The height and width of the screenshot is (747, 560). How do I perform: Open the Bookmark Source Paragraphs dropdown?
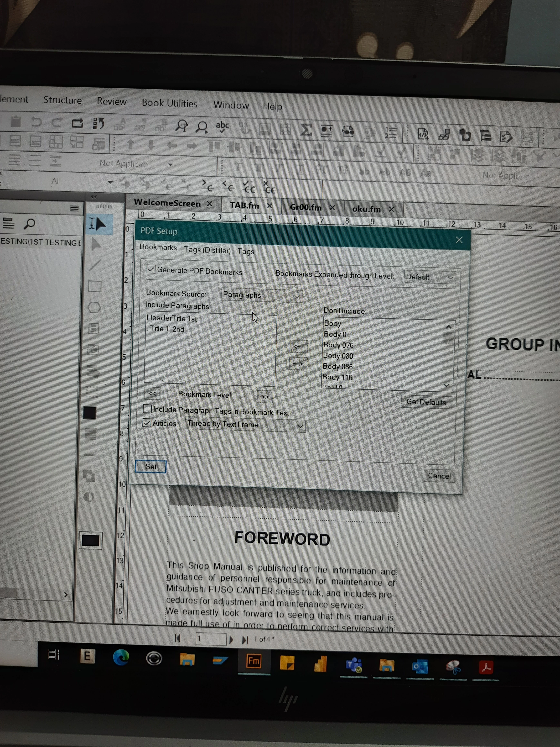coord(261,295)
